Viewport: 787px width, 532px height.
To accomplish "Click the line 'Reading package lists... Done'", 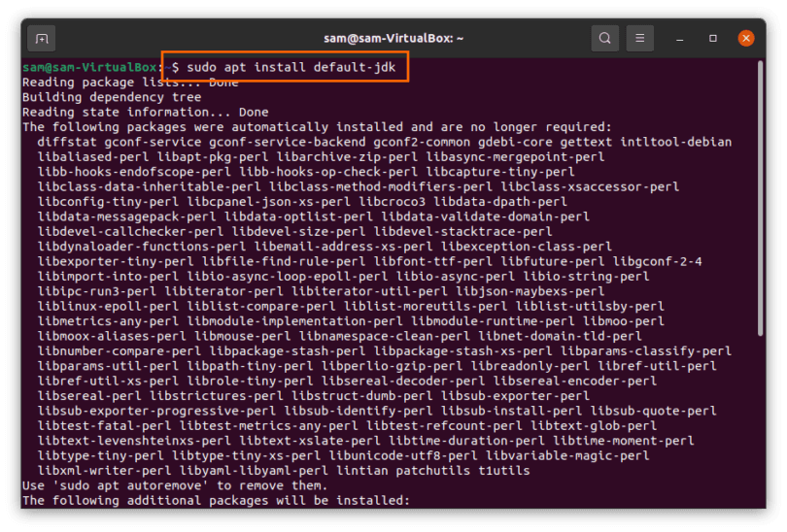I will tap(129, 83).
